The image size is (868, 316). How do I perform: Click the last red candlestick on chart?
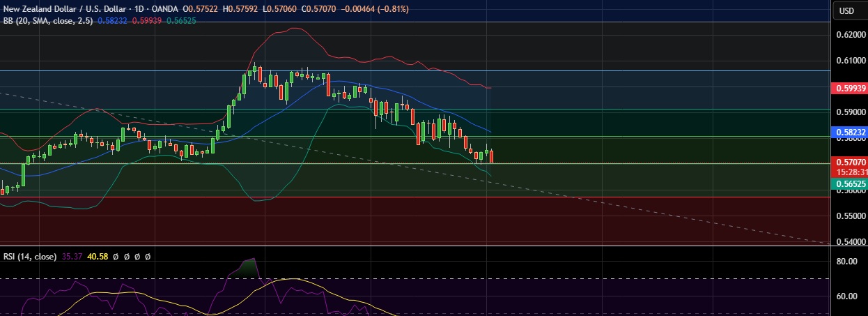pyautogui.click(x=492, y=156)
